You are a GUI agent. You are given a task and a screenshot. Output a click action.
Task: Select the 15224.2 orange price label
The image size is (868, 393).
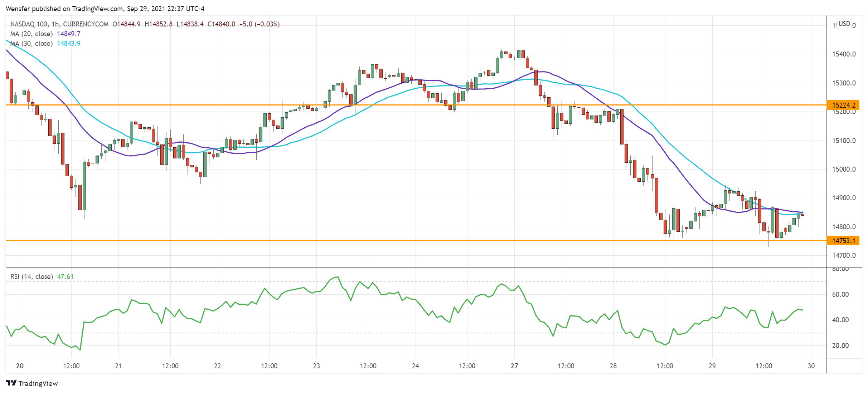pyautogui.click(x=843, y=105)
